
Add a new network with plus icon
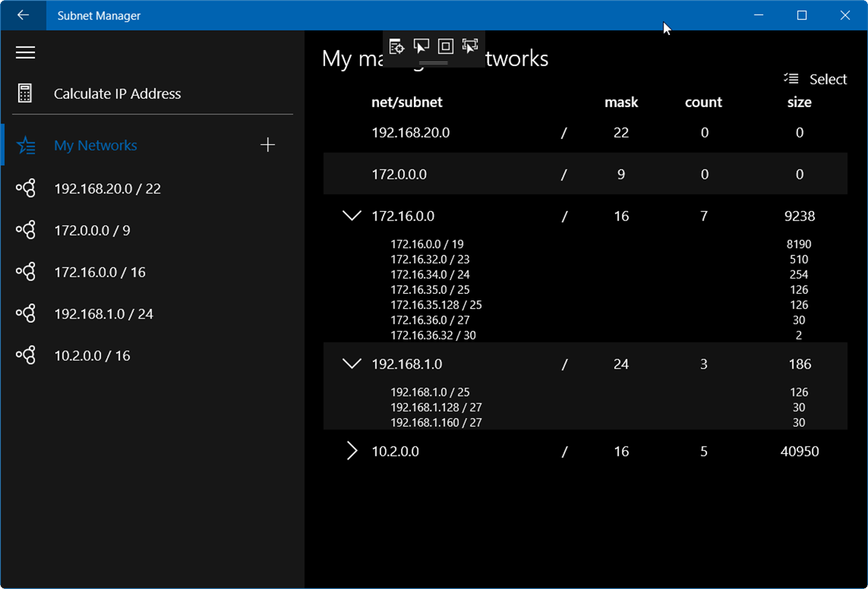(268, 145)
